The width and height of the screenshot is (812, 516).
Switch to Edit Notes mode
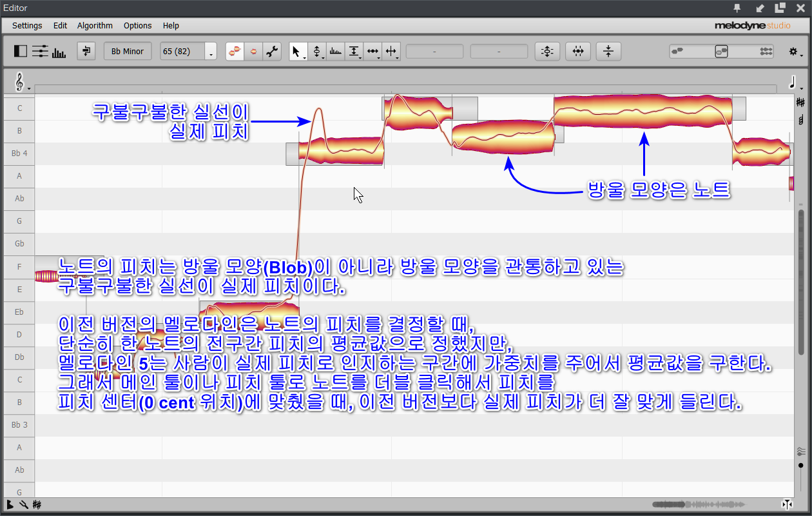pos(235,52)
